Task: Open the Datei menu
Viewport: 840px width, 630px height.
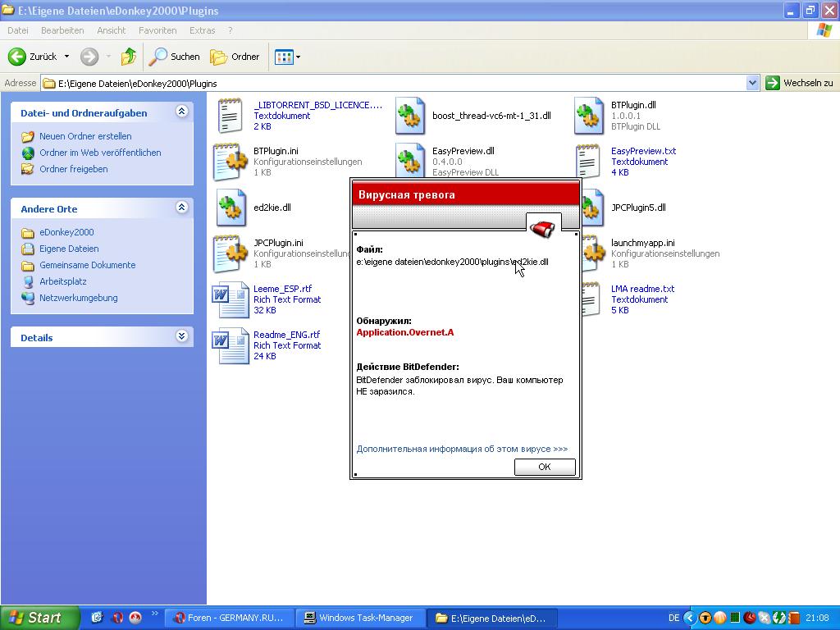Action: click(x=18, y=30)
